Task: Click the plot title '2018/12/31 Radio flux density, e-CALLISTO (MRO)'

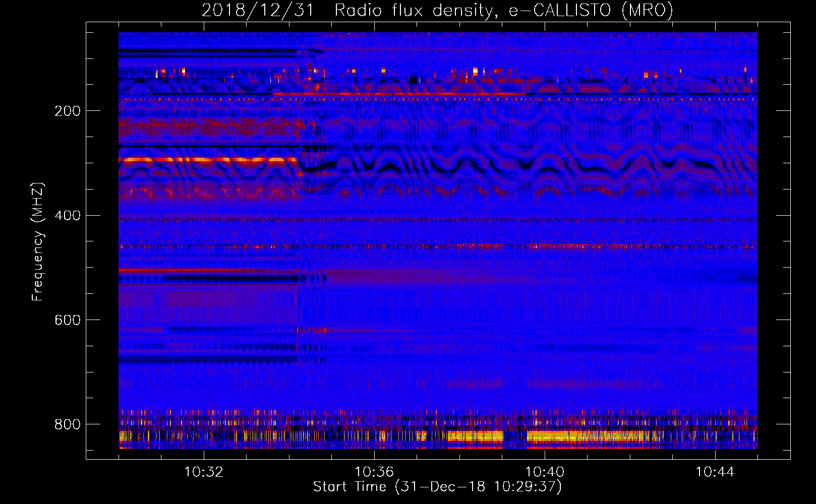Action: pos(437,11)
